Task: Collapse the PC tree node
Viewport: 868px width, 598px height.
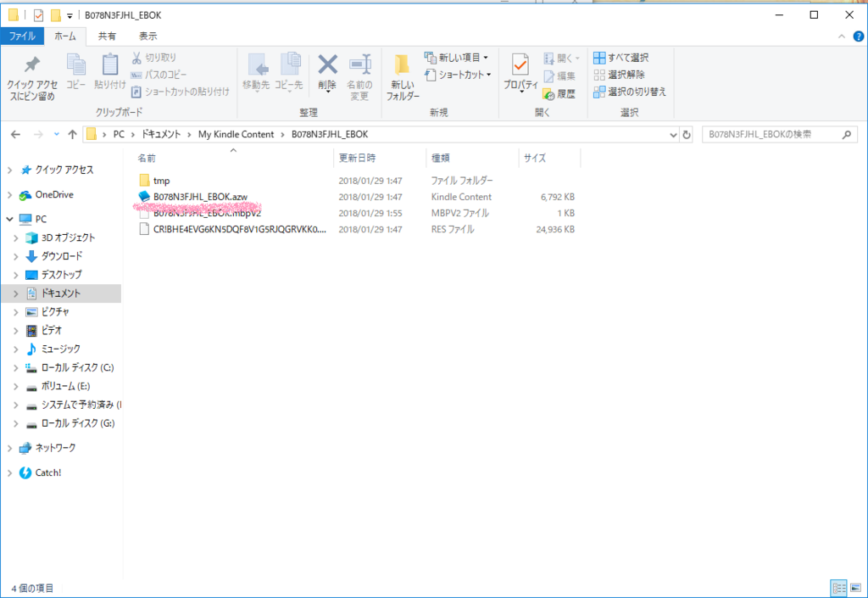Action: [x=9, y=219]
